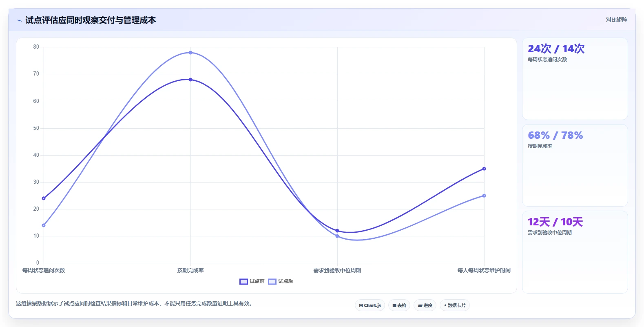This screenshot has width=644, height=327.
Task: Open the 对比矩阵 link in the header
Action: click(x=616, y=20)
